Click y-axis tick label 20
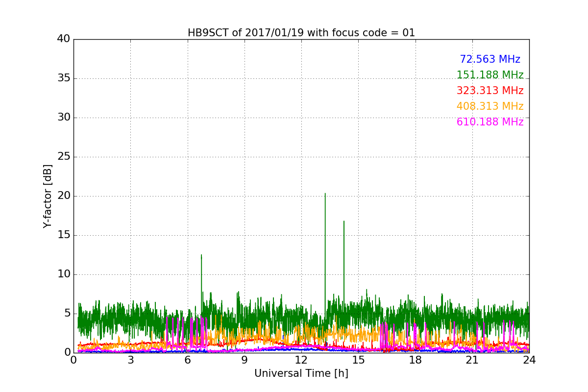588x392 pixels. (64, 196)
